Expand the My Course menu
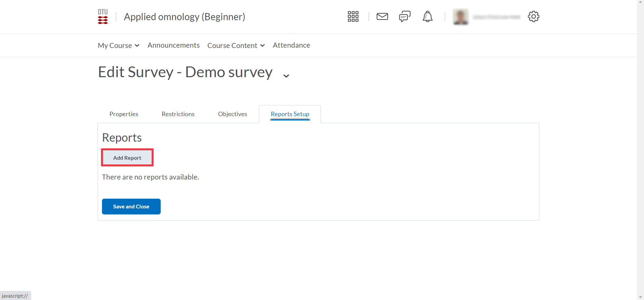Viewport: 644px width, 300px height. point(118,45)
